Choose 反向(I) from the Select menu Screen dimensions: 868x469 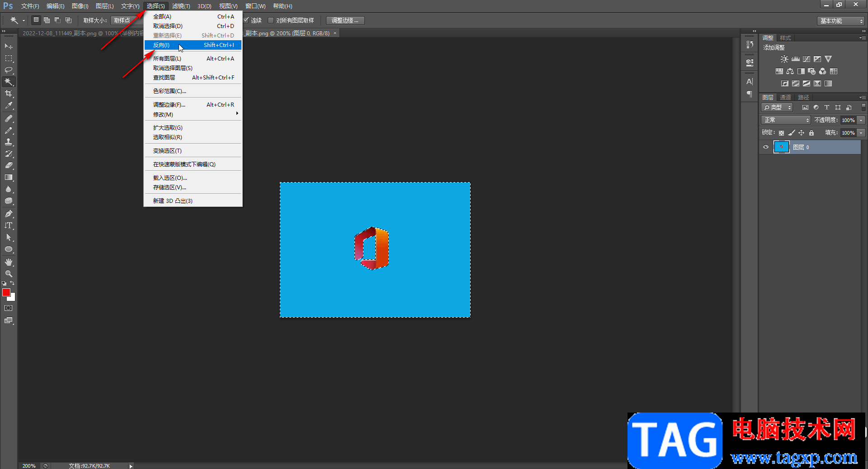click(193, 45)
